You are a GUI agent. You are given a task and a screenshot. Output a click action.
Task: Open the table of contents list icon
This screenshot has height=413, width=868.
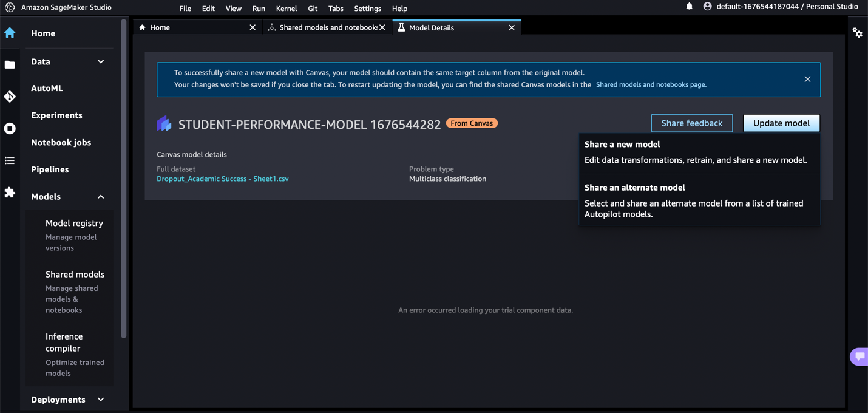(10, 160)
